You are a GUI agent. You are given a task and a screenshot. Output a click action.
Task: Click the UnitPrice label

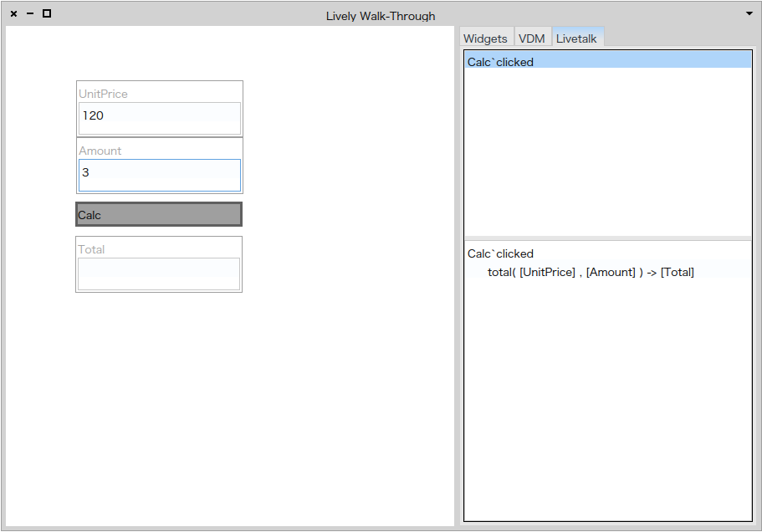(x=103, y=94)
